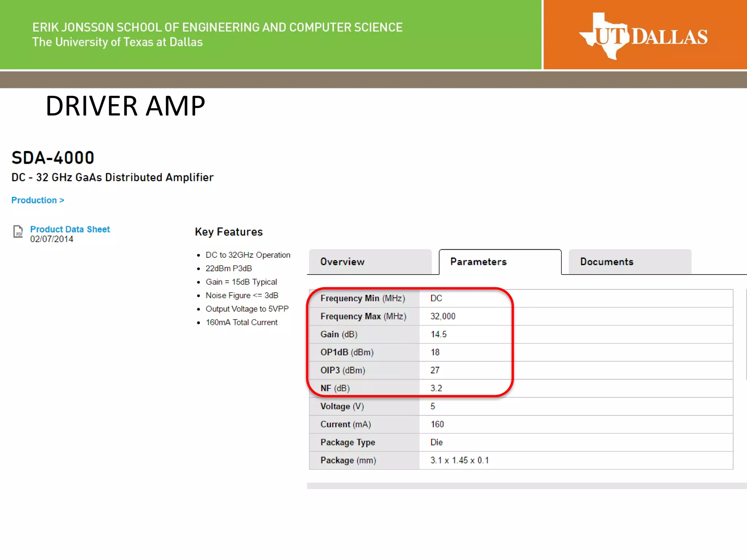
Task: Select the Parameters tab
Action: tap(500, 262)
